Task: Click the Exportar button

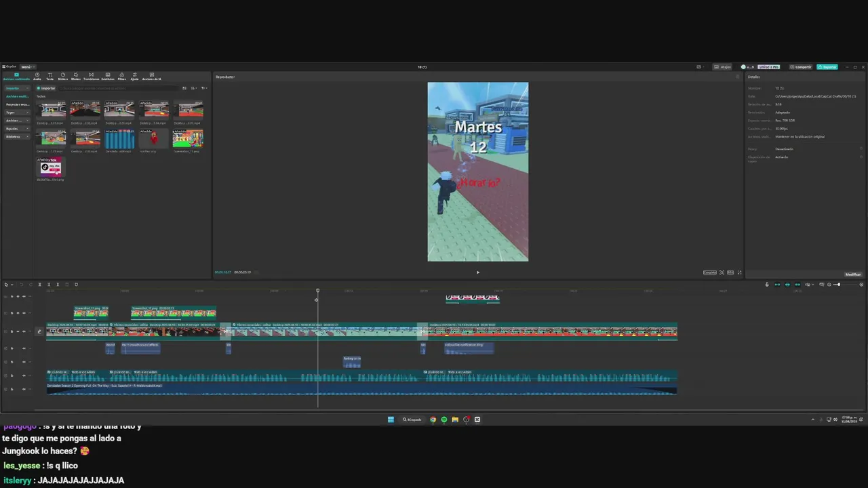Action: (827, 67)
